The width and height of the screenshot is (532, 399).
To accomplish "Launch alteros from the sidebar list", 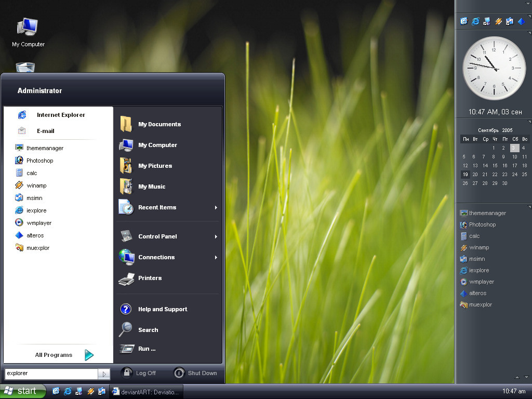I will [x=473, y=293].
